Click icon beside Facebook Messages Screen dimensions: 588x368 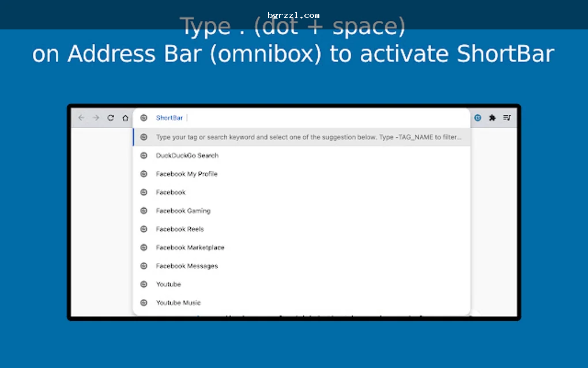point(144,265)
